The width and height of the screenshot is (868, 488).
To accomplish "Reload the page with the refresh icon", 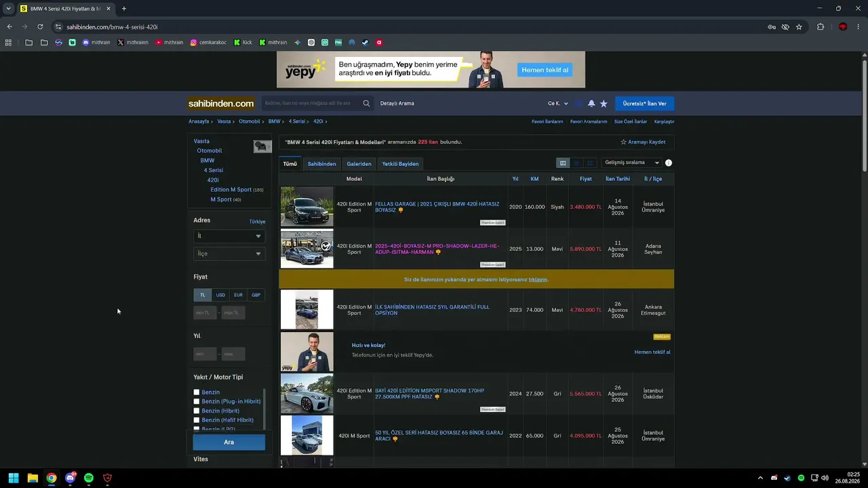I will click(40, 27).
